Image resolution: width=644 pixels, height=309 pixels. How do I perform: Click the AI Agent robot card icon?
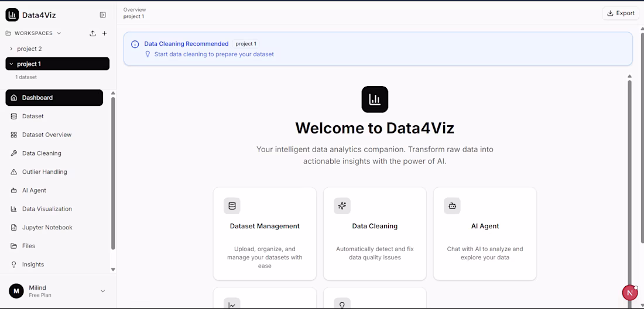452,206
